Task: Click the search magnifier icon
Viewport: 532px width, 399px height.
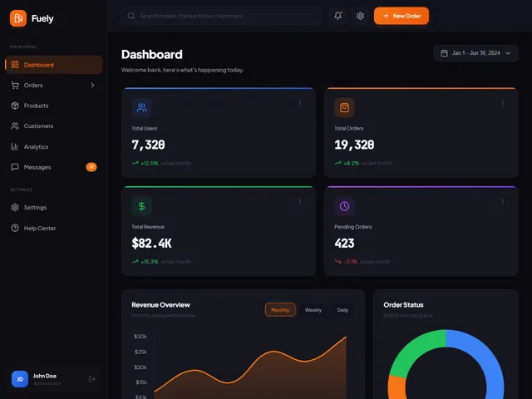Action: tap(131, 16)
